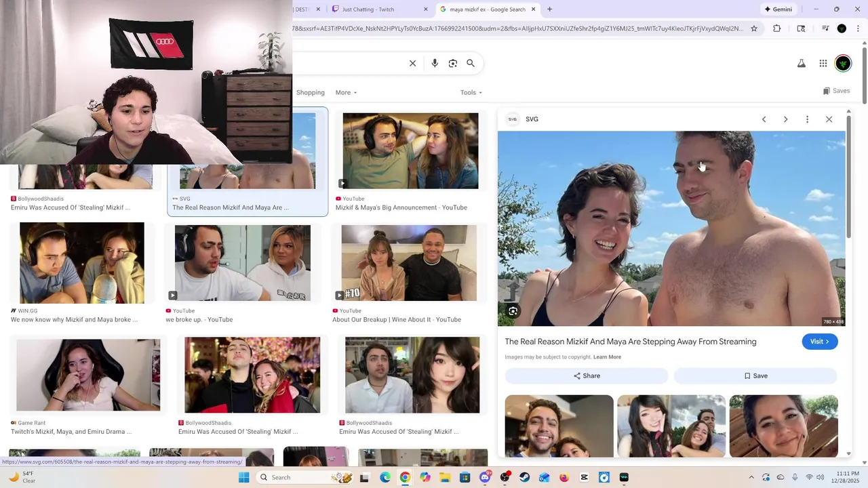The height and width of the screenshot is (488, 868).
Task: Open the Google account avatar on page
Action: tap(843, 63)
